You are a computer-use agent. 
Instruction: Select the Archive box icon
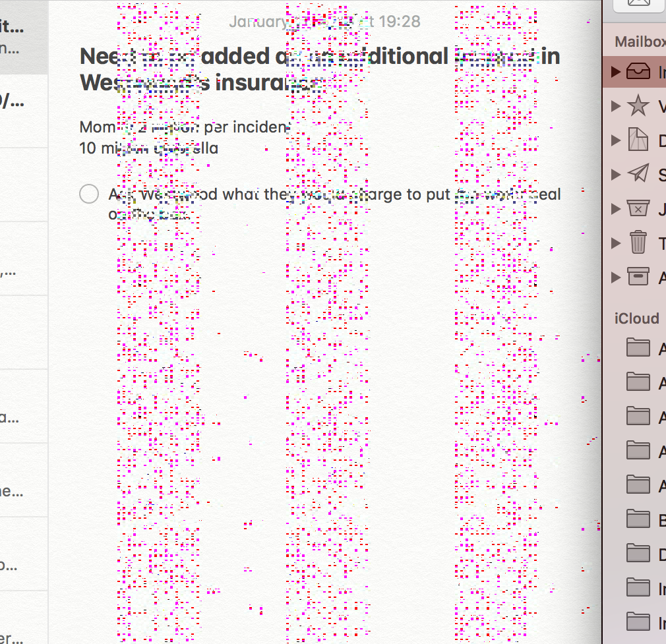[x=638, y=278]
